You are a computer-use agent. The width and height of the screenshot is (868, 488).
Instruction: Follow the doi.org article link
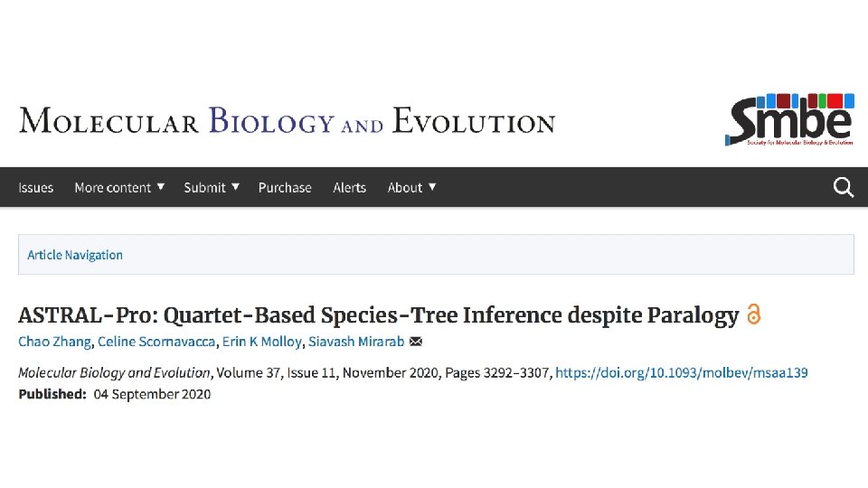(x=682, y=372)
